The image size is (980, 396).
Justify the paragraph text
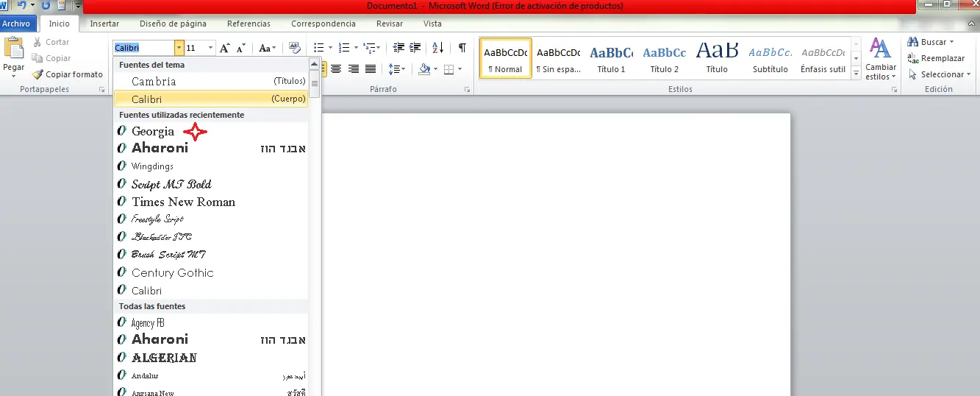371,69
